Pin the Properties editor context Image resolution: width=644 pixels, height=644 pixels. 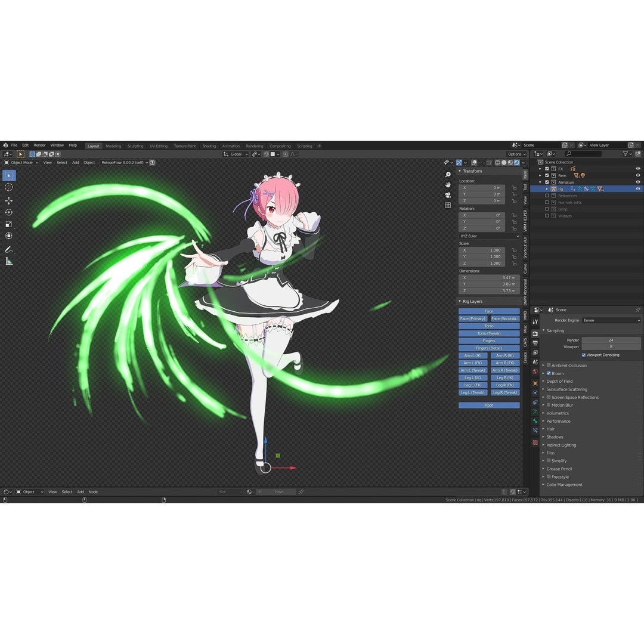[637, 310]
